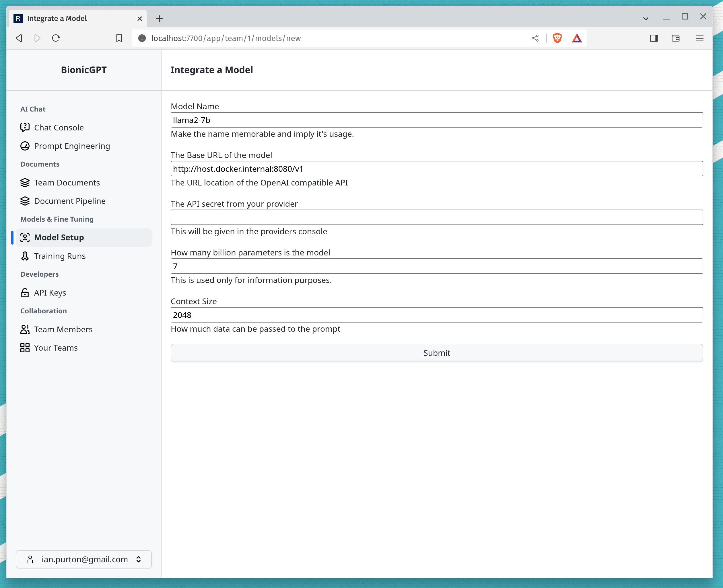Toggle the browser sidebar panel icon
723x588 pixels.
point(654,38)
